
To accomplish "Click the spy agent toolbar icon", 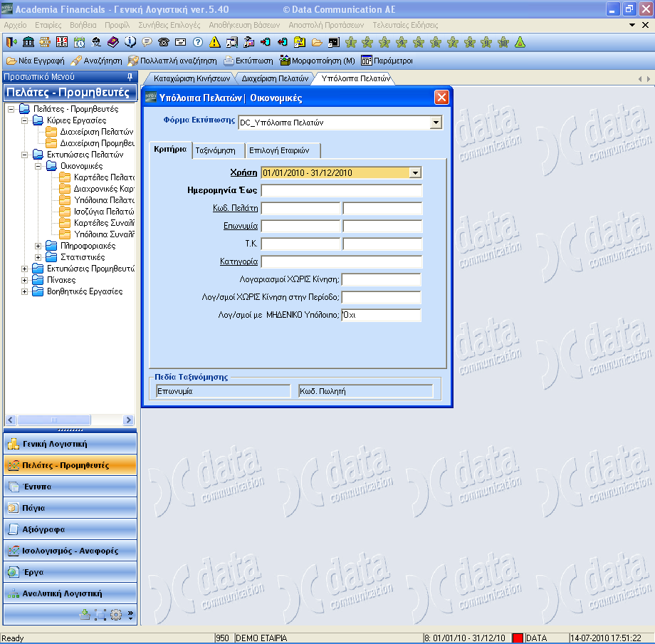I will (97, 42).
